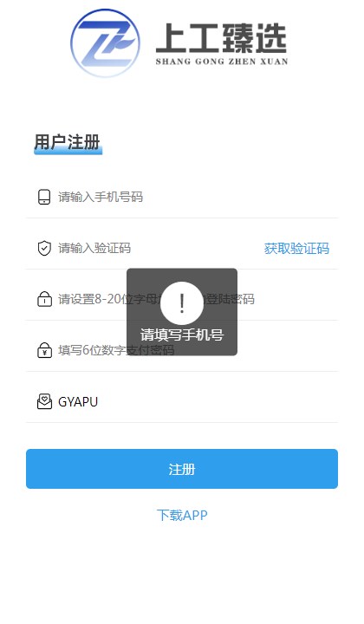Click the circular Z logo emblem
The width and height of the screenshot is (364, 624).
(106, 42)
